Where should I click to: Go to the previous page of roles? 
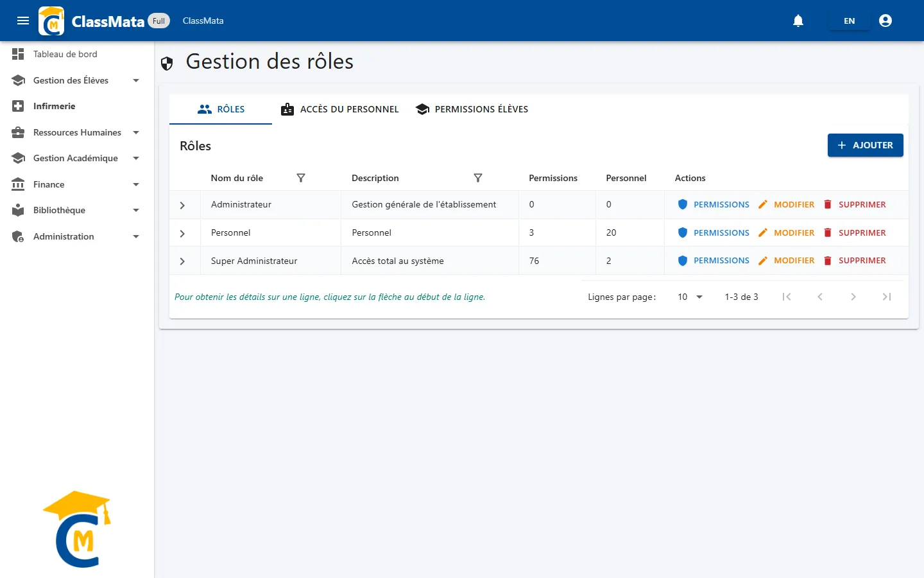(820, 297)
